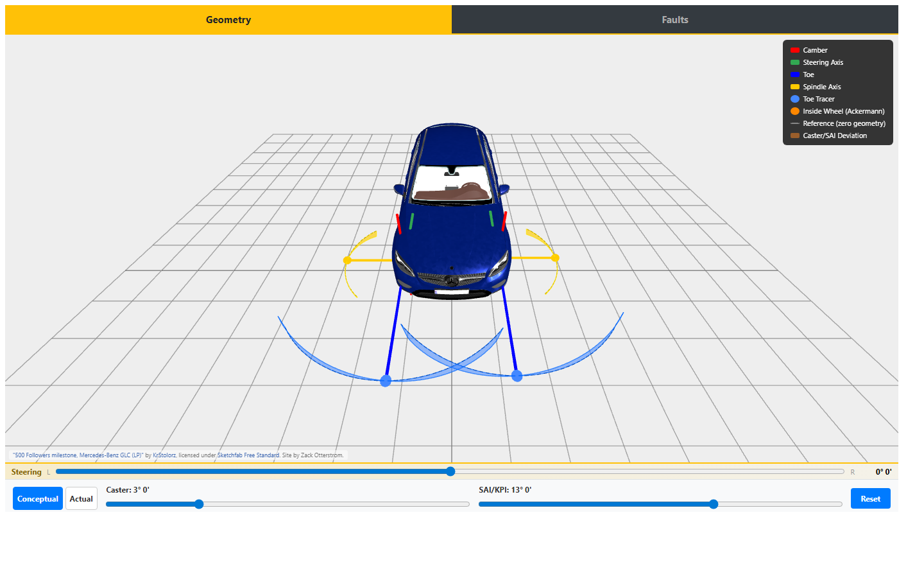Click the SAI/KPI slider handle

[714, 504]
